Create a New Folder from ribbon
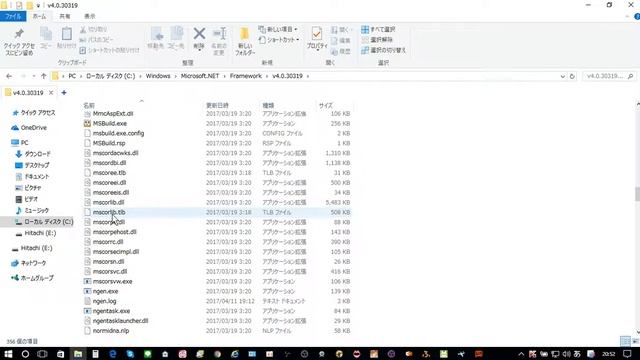Viewport: 640px width, 360px height. point(244,41)
